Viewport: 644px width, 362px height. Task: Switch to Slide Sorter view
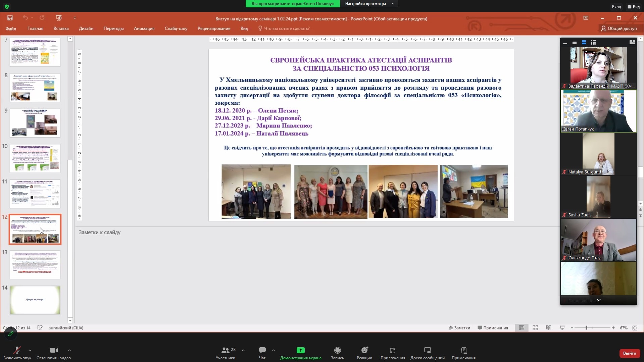pos(535,328)
